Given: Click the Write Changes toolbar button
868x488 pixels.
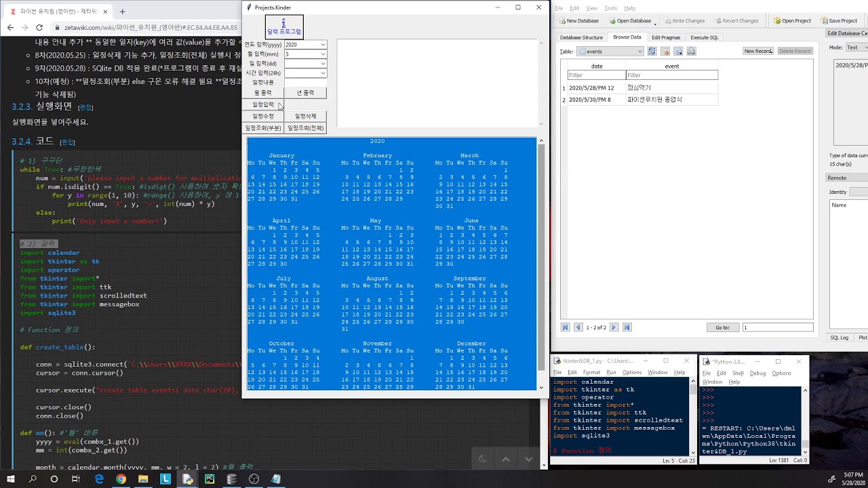Looking at the screenshot, I should coord(683,21).
